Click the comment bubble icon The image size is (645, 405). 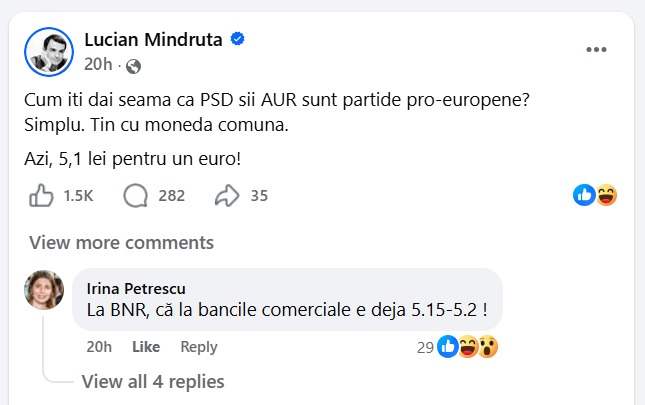tap(135, 196)
